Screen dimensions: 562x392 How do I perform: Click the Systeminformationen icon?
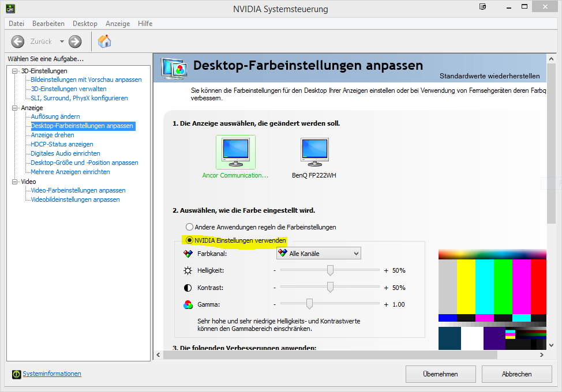click(x=17, y=374)
